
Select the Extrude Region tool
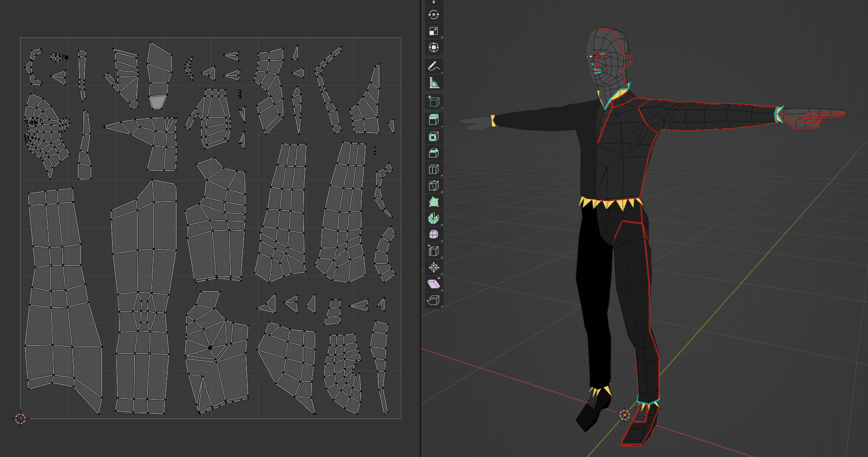pos(434,120)
